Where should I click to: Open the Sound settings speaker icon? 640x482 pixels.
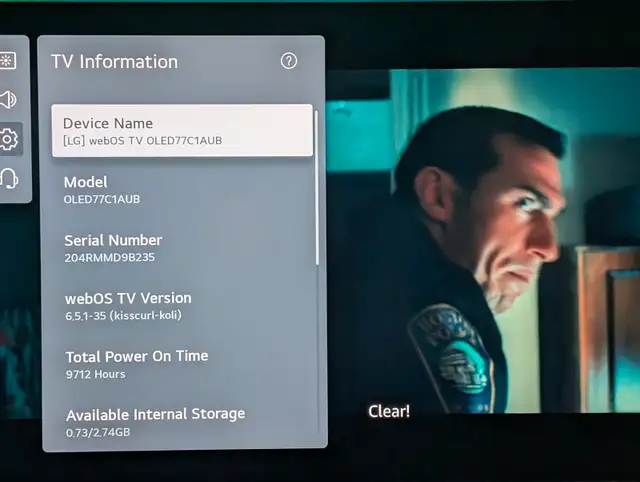[8, 100]
